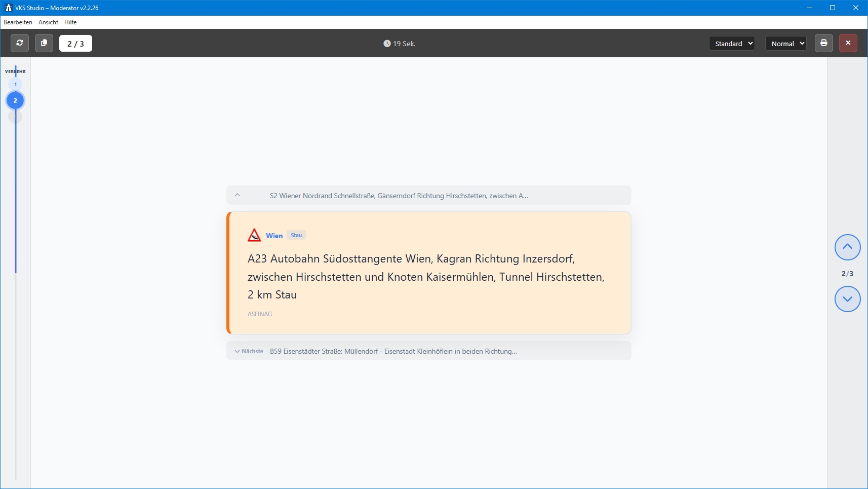
Task: Open the Normal dropdown
Action: 785,44
